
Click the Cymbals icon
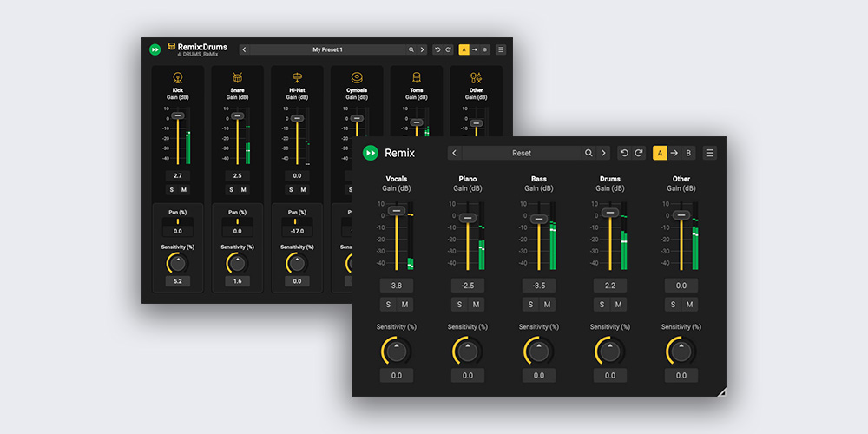tap(357, 78)
